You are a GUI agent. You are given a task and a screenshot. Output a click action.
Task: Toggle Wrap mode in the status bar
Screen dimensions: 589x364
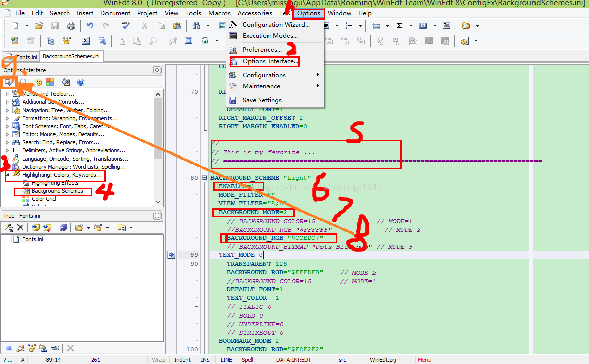point(158,360)
